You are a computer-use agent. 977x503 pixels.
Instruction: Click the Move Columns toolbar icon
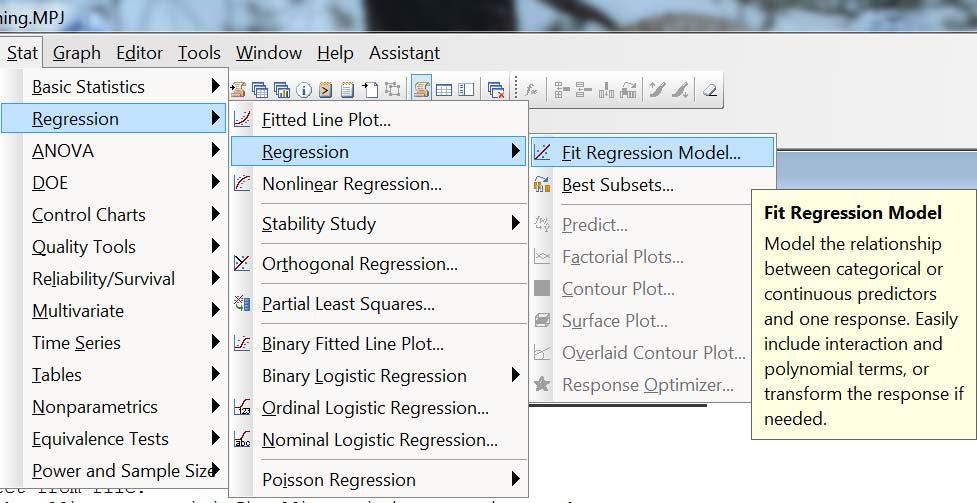[628, 90]
